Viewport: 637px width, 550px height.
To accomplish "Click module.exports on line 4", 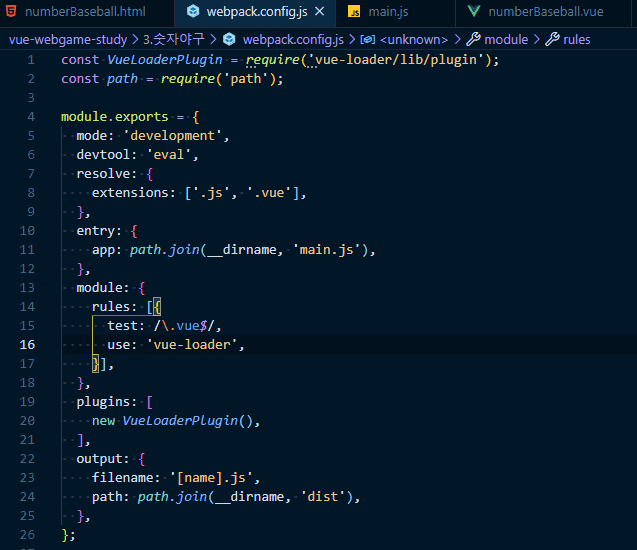I will [115, 117].
